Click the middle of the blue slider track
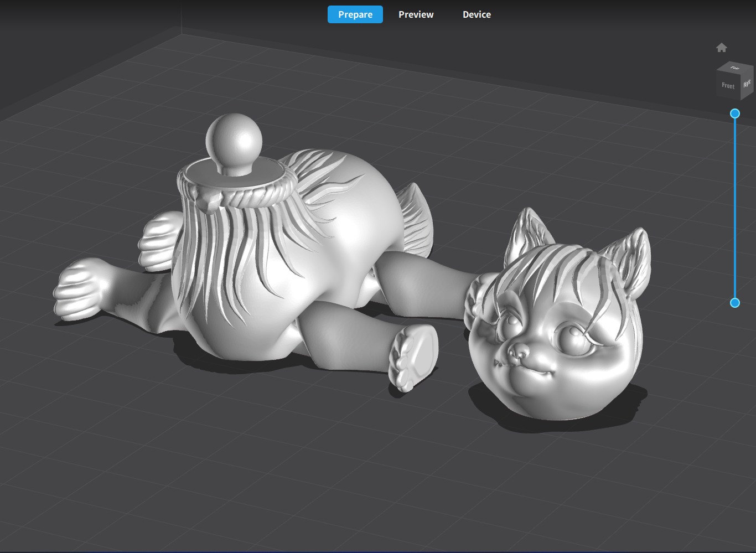Image resolution: width=756 pixels, height=553 pixels. (735, 208)
